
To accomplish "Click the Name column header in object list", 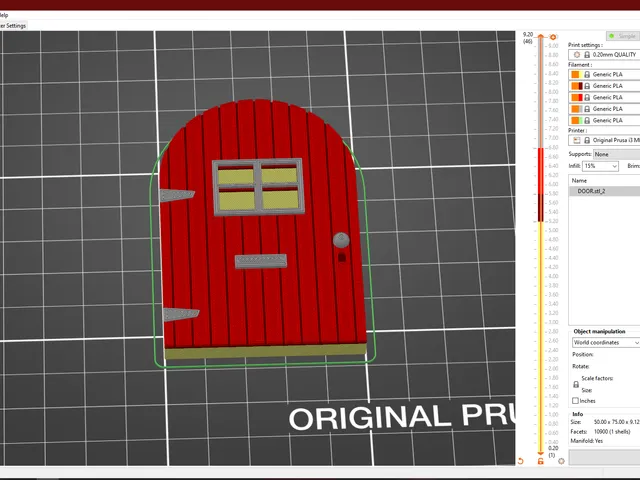I will point(579,180).
